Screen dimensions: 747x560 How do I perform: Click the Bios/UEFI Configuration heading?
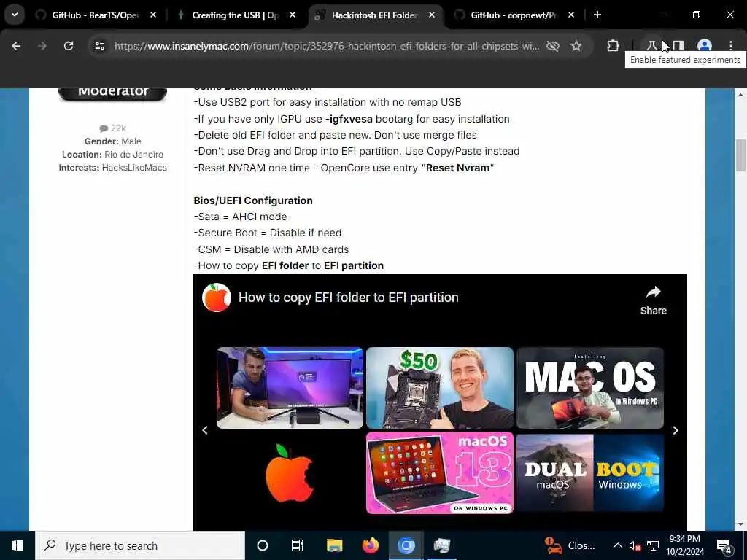[x=253, y=201]
